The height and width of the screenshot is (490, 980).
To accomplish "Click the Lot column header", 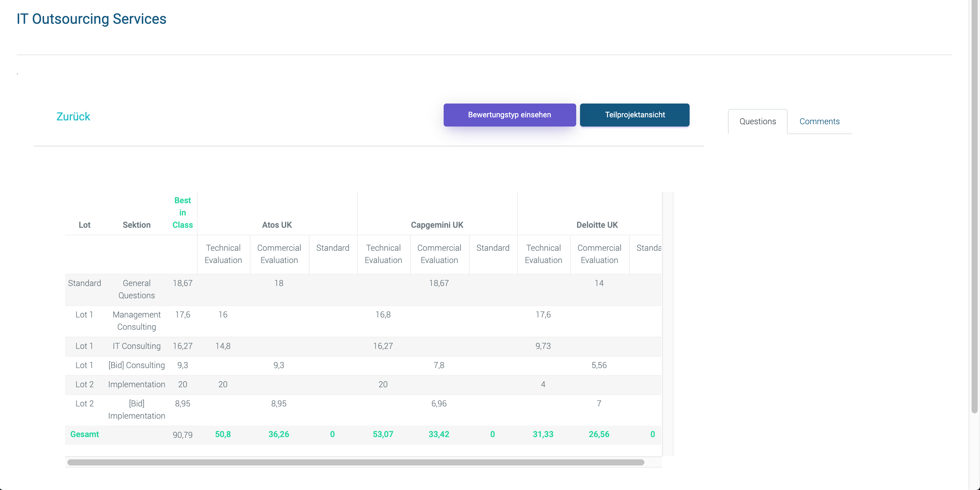I will [84, 225].
